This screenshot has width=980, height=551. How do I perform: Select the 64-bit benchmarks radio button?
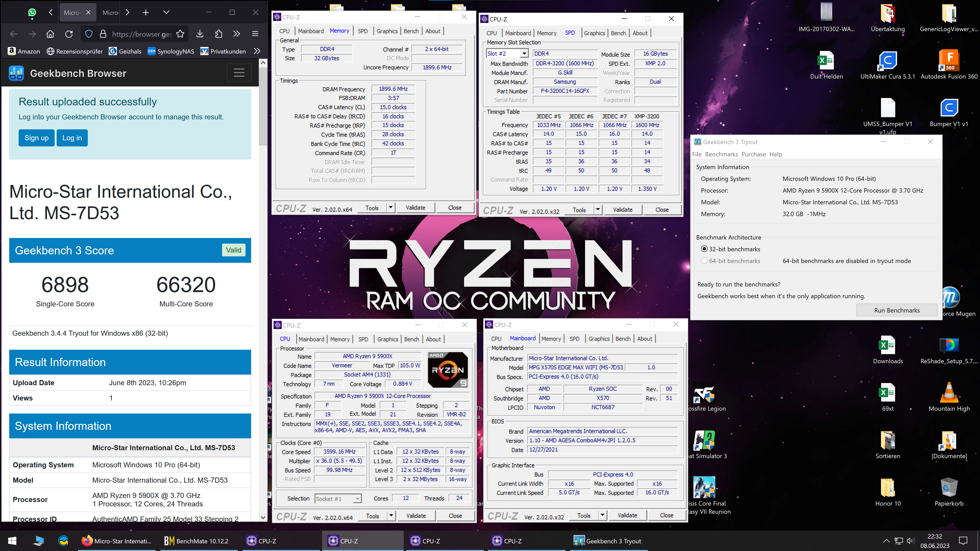pyautogui.click(x=704, y=261)
